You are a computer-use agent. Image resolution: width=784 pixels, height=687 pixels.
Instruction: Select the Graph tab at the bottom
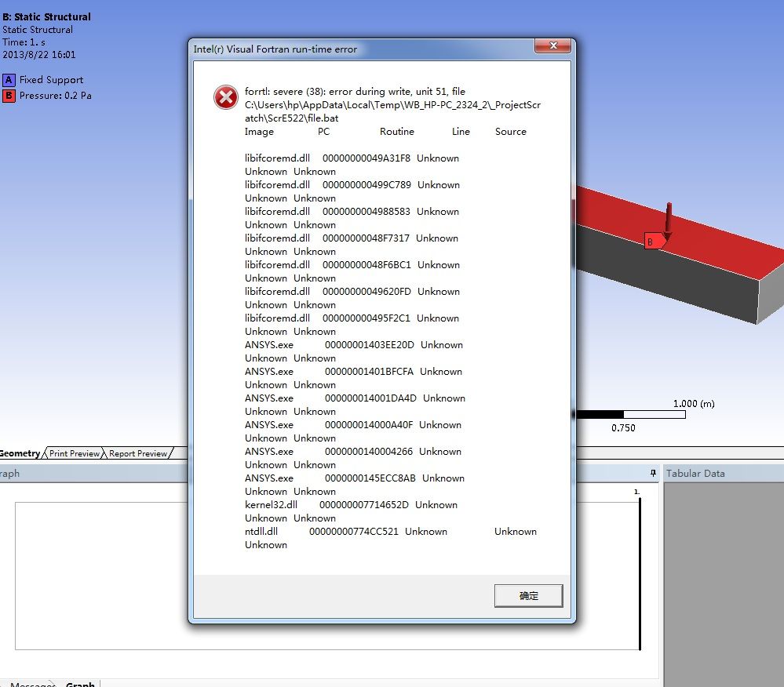point(80,685)
